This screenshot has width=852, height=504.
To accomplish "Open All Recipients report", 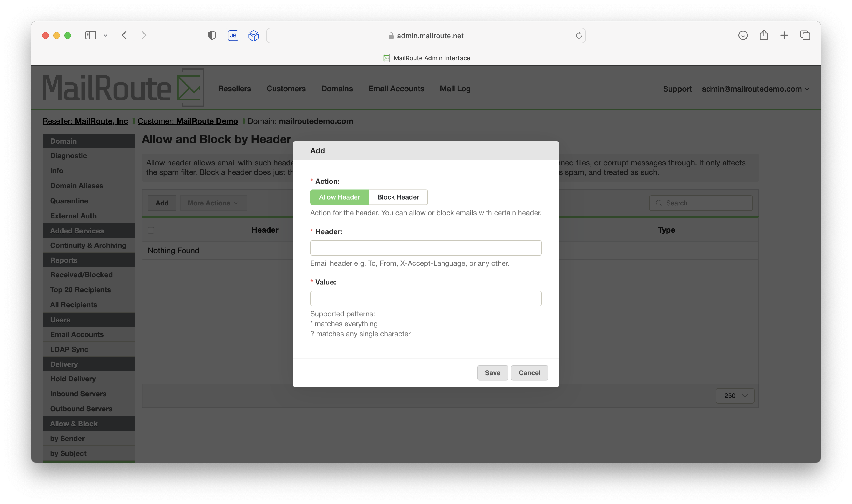I will tap(89, 305).
